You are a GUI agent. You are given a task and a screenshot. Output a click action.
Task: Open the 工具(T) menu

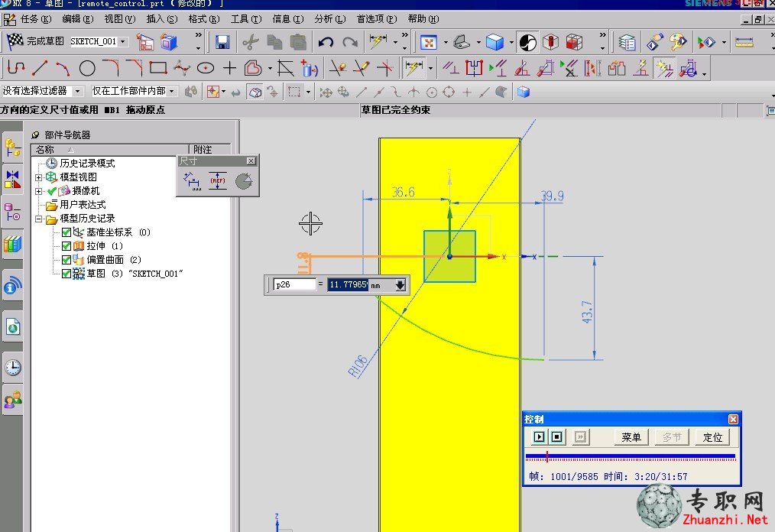246,19
